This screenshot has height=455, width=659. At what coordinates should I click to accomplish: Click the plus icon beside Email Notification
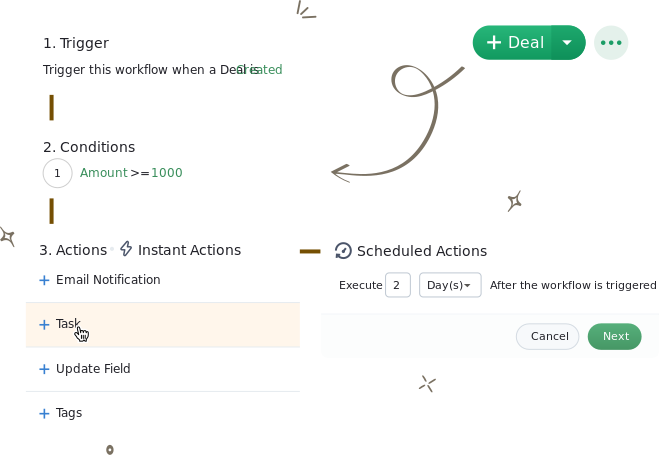[44, 281]
